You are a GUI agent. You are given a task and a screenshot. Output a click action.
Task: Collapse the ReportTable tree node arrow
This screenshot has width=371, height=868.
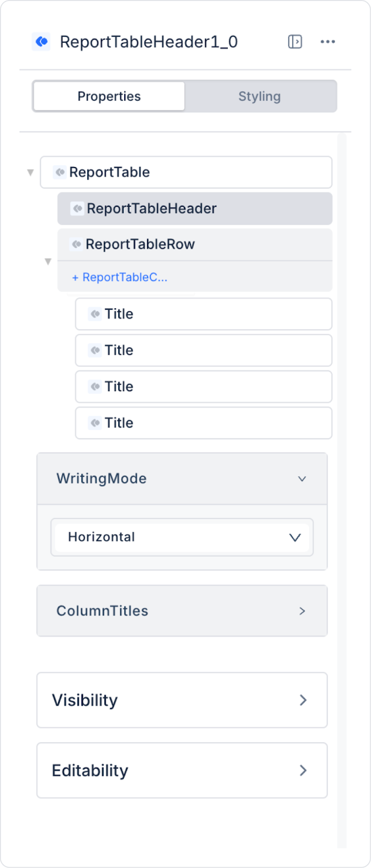[30, 173]
